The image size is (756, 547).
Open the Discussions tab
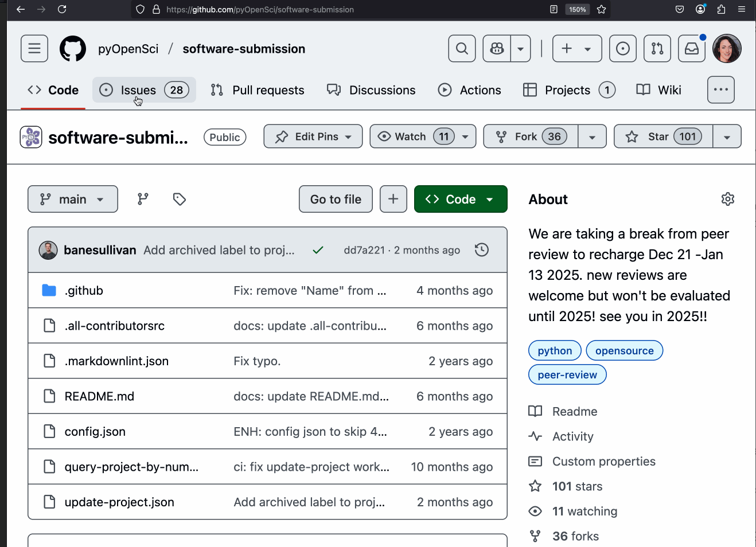[x=371, y=90]
